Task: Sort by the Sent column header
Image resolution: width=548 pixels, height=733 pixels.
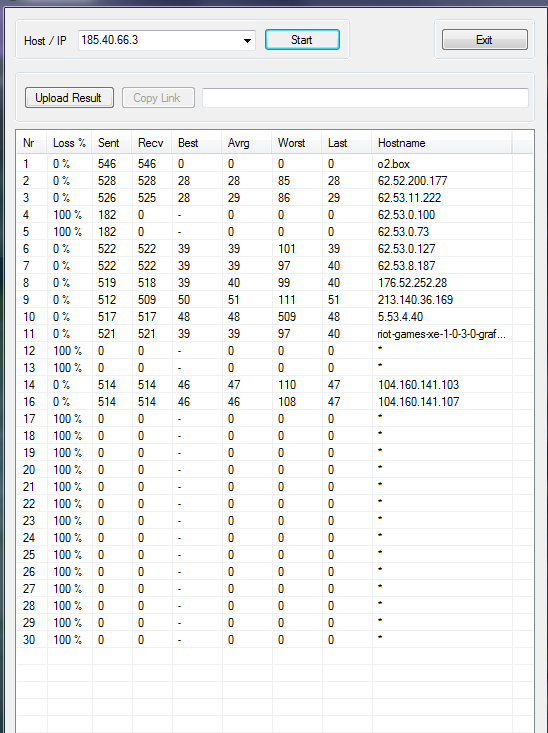Action: (x=112, y=143)
